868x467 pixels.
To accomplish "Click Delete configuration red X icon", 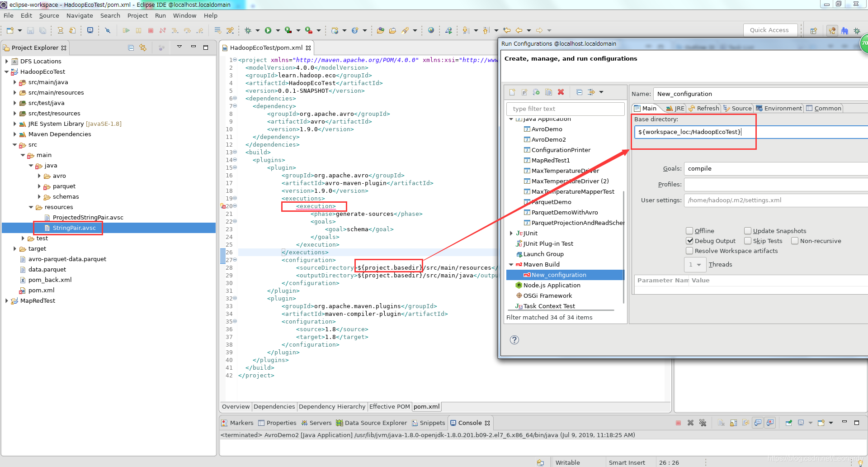I will point(561,92).
